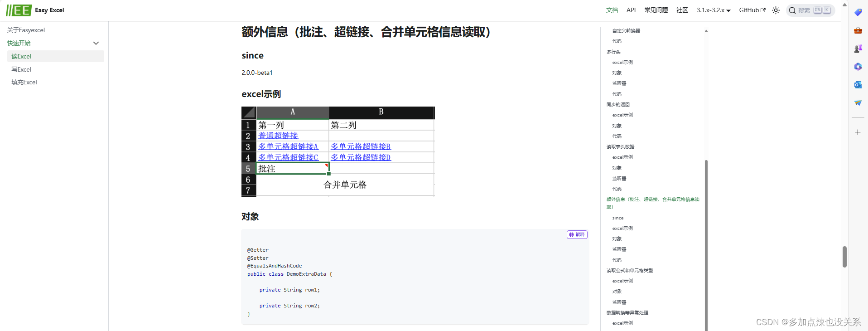Open the 文档 nav item
The image size is (868, 331).
tap(612, 10)
